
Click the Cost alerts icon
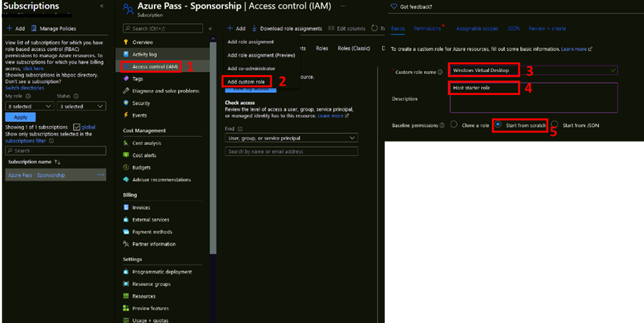pos(126,155)
